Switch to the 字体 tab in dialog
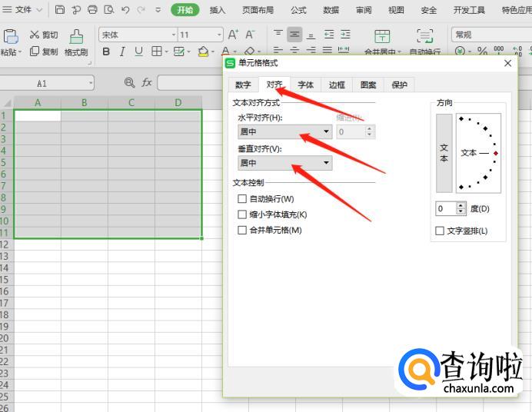Screen dimensions: 532x412 (x=305, y=85)
